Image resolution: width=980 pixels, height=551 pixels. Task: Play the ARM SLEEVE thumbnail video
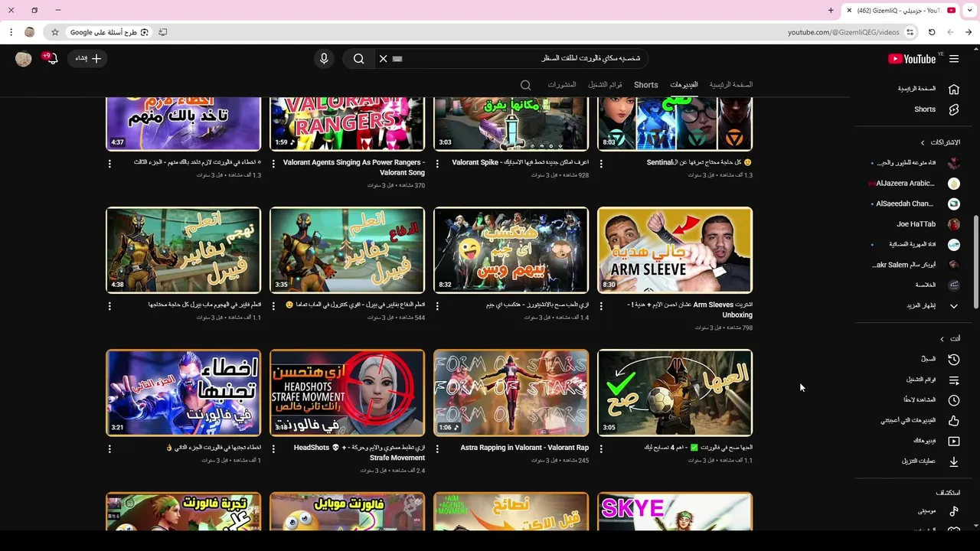[675, 250]
